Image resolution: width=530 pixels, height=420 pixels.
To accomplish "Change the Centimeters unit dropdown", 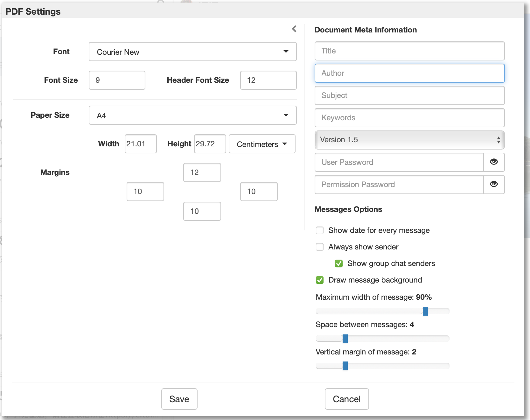I will [262, 144].
